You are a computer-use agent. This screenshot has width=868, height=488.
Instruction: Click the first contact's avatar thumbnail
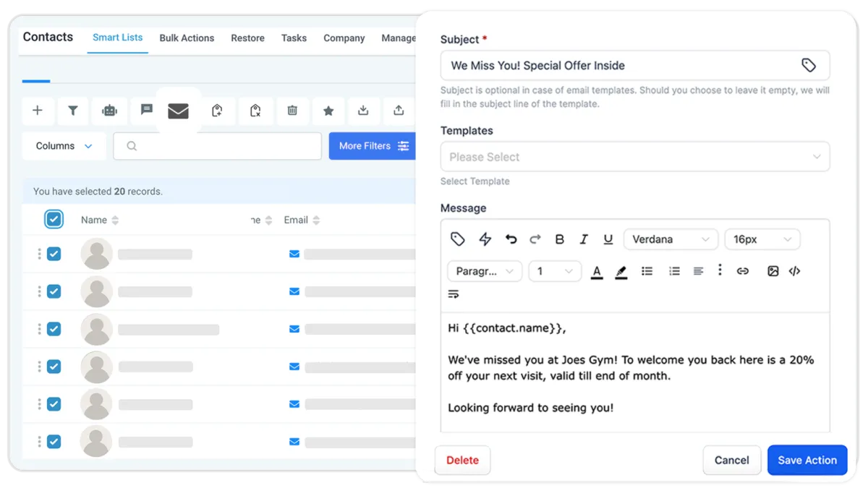pyautogui.click(x=96, y=254)
